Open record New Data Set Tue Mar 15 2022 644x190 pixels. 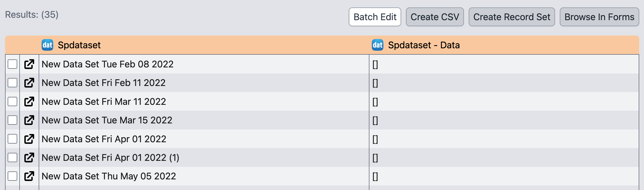pos(29,120)
